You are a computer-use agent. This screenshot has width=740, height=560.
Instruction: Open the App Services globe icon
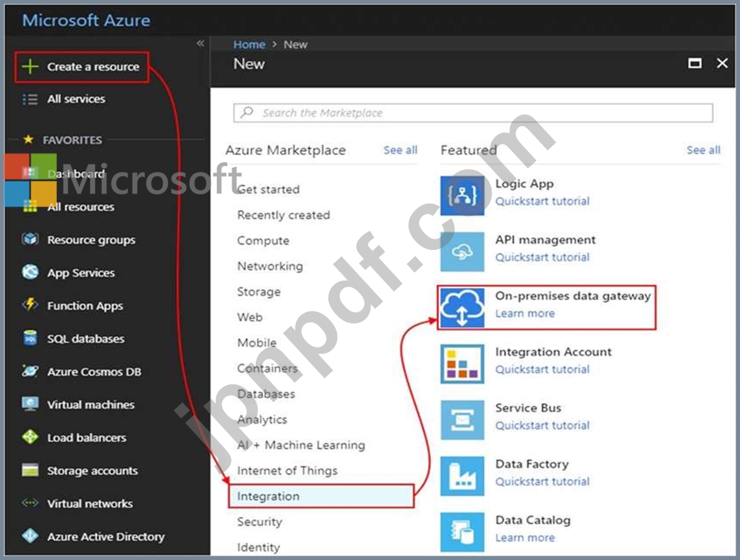[30, 272]
